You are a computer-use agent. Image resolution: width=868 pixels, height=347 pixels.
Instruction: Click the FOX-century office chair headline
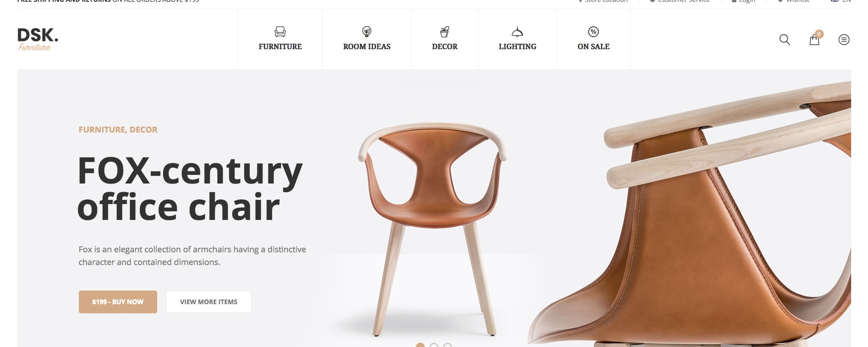click(x=190, y=189)
